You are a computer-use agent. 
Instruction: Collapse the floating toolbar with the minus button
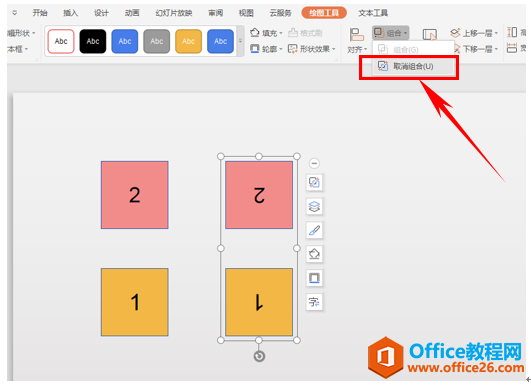(314, 164)
